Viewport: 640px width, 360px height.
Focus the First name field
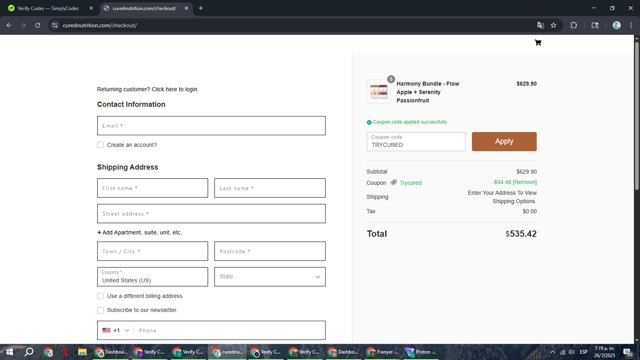(152, 188)
